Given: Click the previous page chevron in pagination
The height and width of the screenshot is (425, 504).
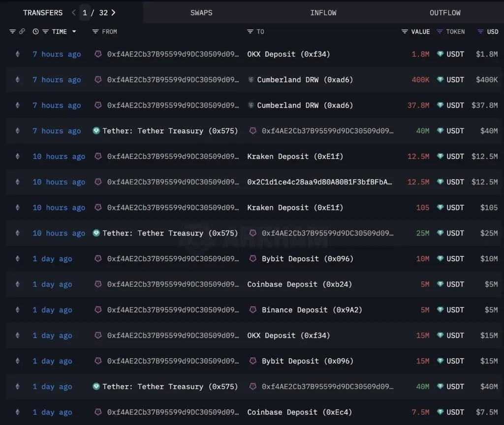Looking at the screenshot, I should click(73, 12).
